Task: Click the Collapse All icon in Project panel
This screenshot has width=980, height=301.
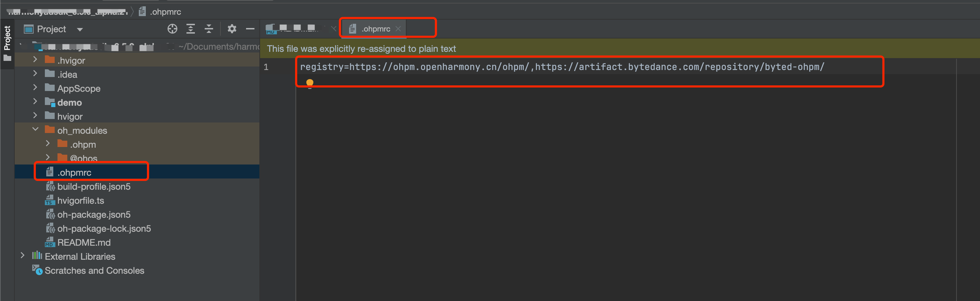Action: [x=209, y=29]
